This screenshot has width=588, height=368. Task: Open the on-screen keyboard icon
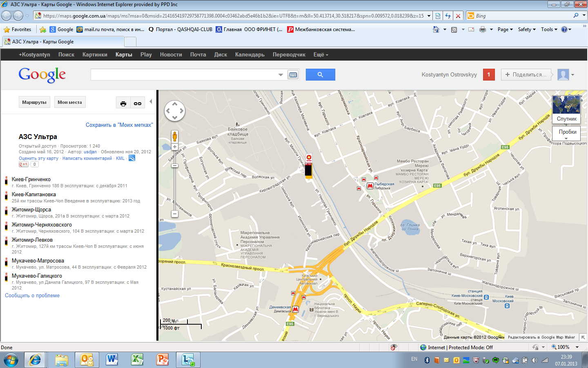pyautogui.click(x=293, y=74)
